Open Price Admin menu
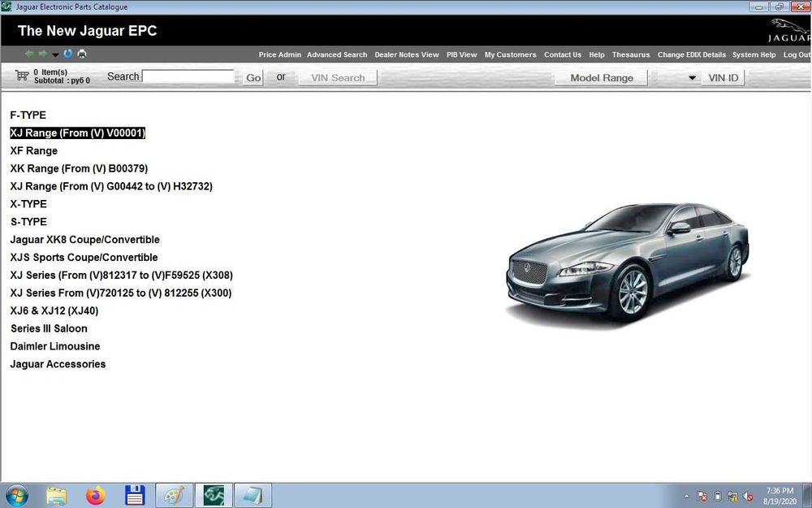The width and height of the screenshot is (812, 508). pyautogui.click(x=279, y=54)
